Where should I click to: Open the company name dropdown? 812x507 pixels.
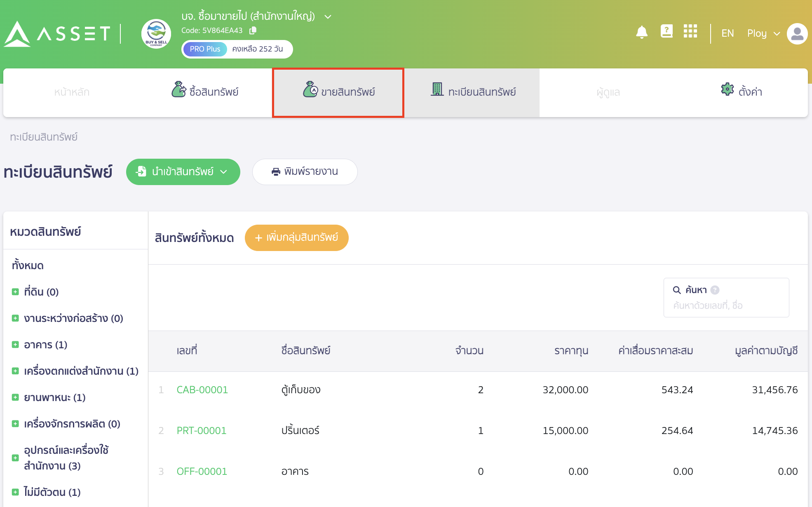(328, 16)
